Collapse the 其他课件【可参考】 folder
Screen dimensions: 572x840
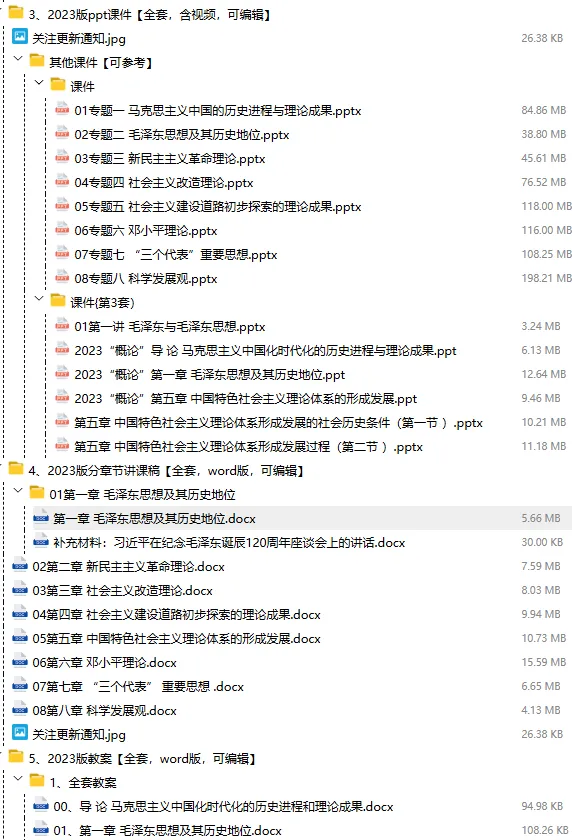pos(18,58)
